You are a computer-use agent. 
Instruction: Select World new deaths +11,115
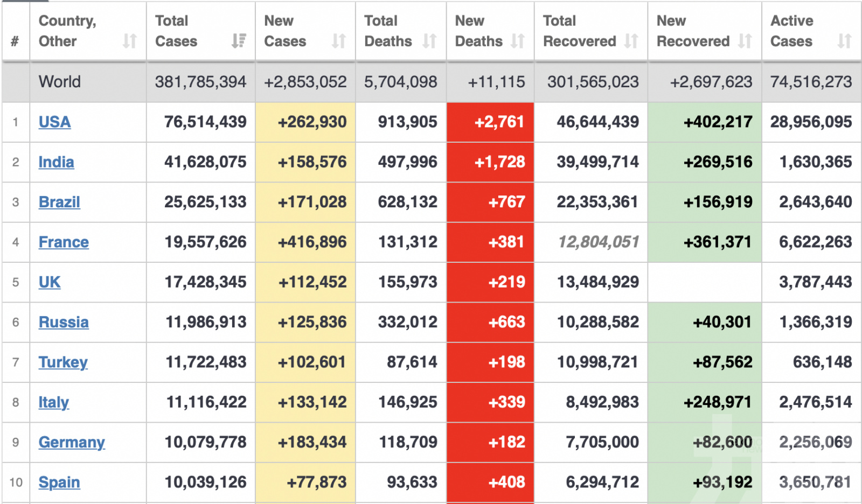(496, 82)
